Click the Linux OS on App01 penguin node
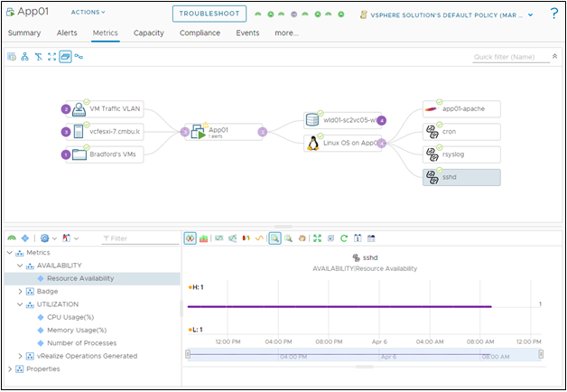 click(344, 143)
